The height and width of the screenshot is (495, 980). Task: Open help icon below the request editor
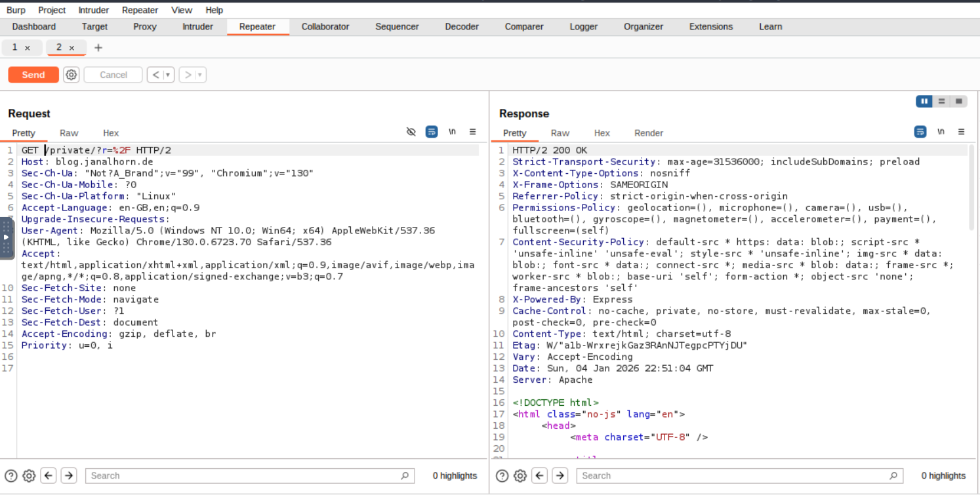[x=10, y=476]
